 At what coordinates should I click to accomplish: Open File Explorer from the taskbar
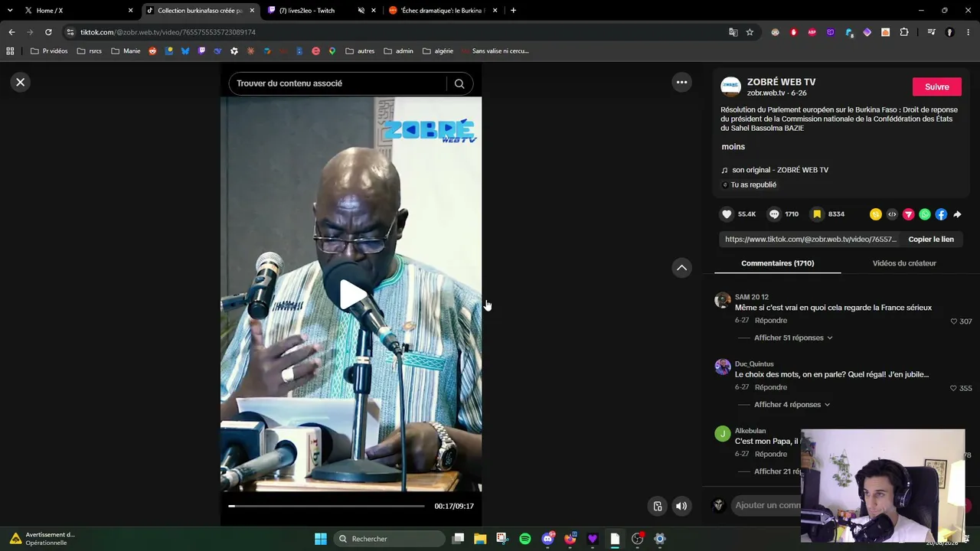tap(480, 539)
